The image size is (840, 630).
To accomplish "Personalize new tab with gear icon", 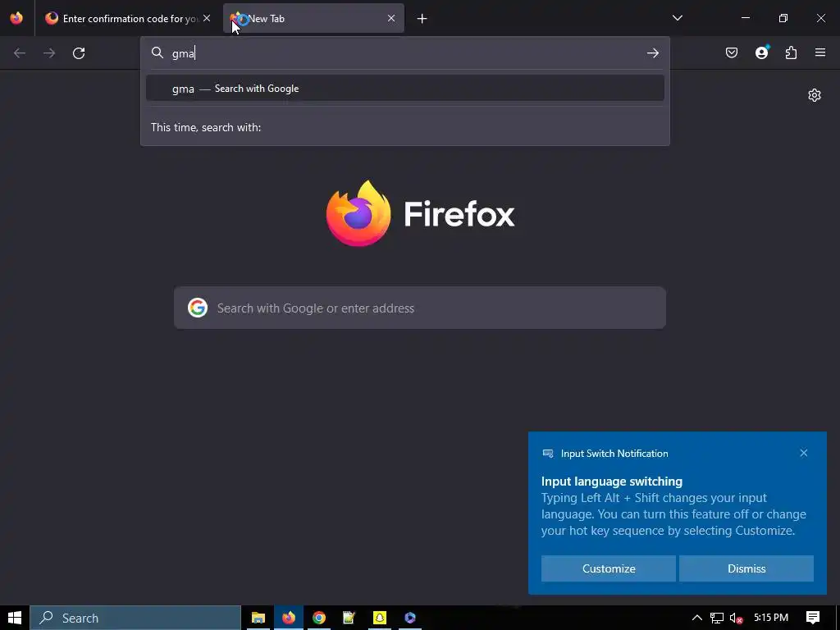I will click(815, 95).
